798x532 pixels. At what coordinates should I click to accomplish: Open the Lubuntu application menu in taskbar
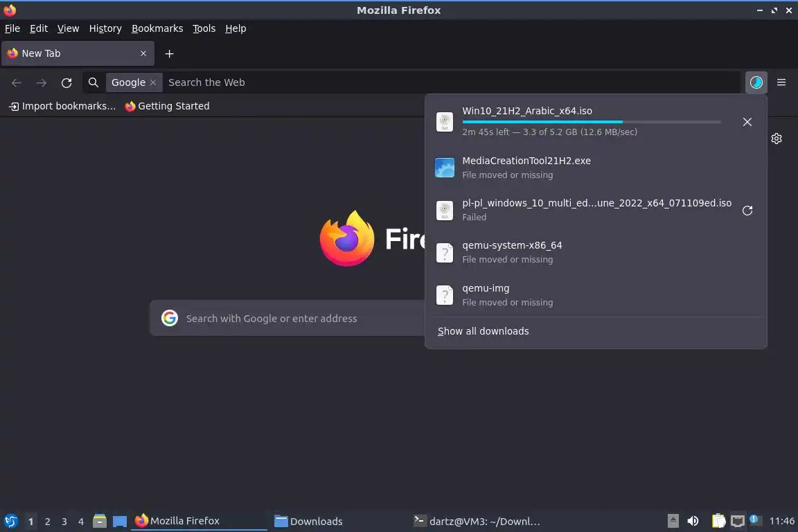pyautogui.click(x=10, y=521)
